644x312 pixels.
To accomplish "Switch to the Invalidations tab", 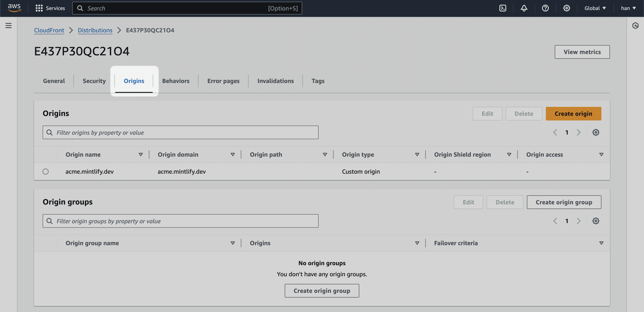I will coord(276,81).
